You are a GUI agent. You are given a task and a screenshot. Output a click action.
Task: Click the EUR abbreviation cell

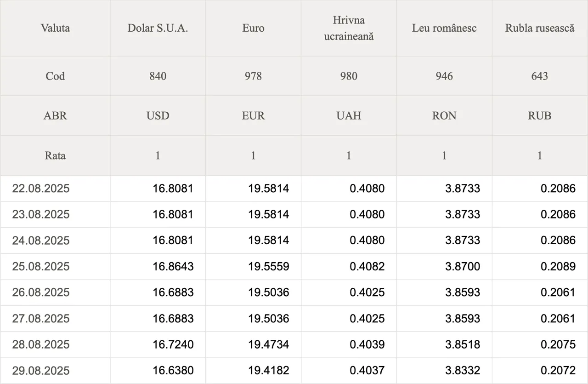pyautogui.click(x=254, y=115)
